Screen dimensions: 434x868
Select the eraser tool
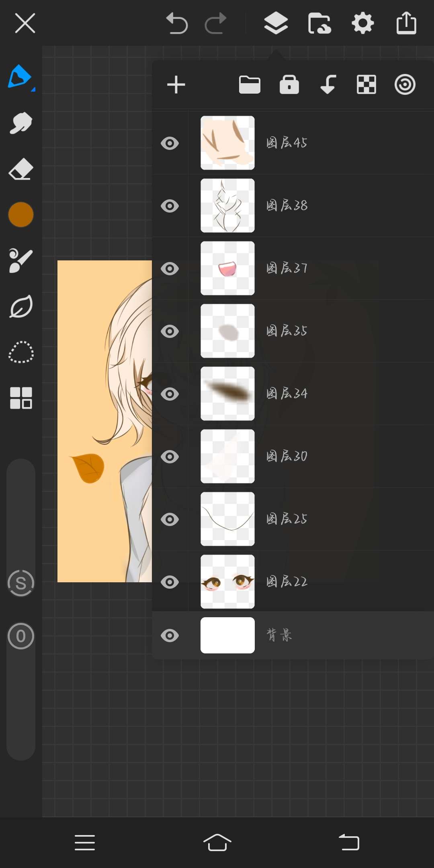(21, 169)
